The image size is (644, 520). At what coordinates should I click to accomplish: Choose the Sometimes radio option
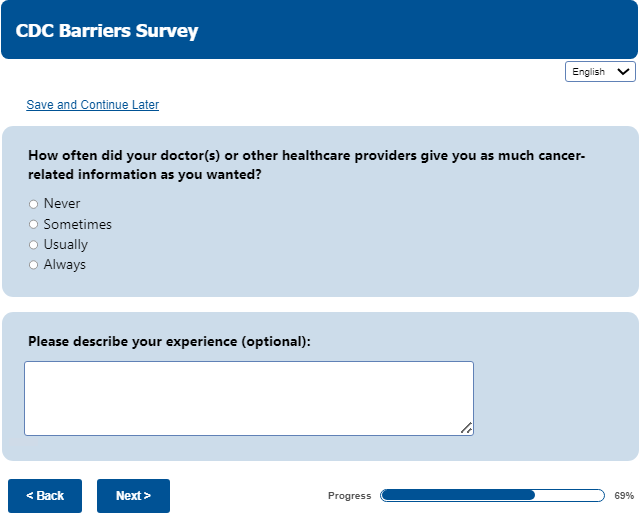pos(33,225)
